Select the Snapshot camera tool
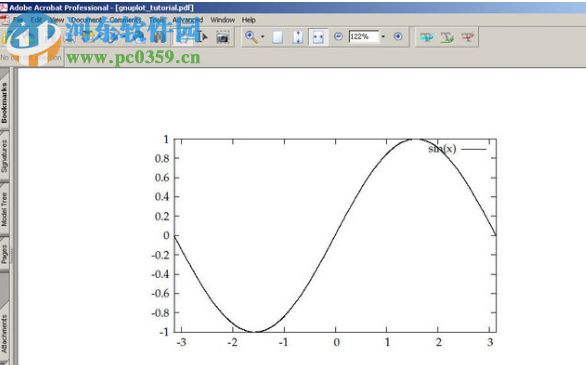 [x=222, y=37]
